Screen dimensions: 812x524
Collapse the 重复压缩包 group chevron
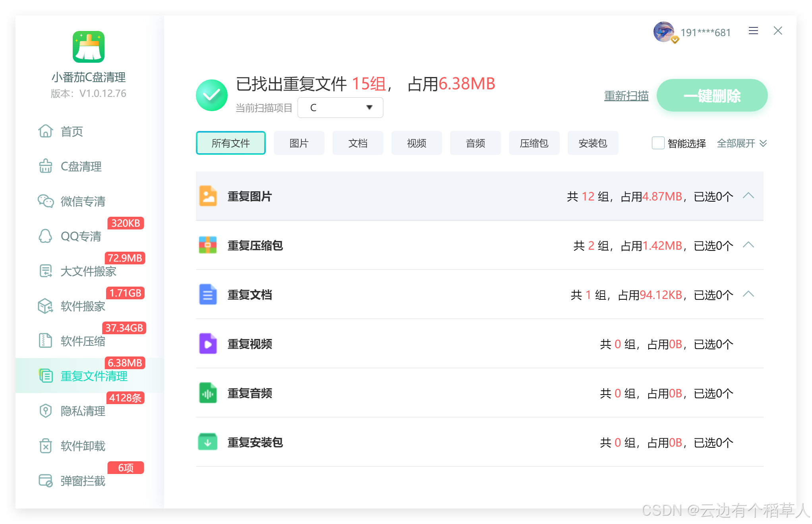[748, 245]
